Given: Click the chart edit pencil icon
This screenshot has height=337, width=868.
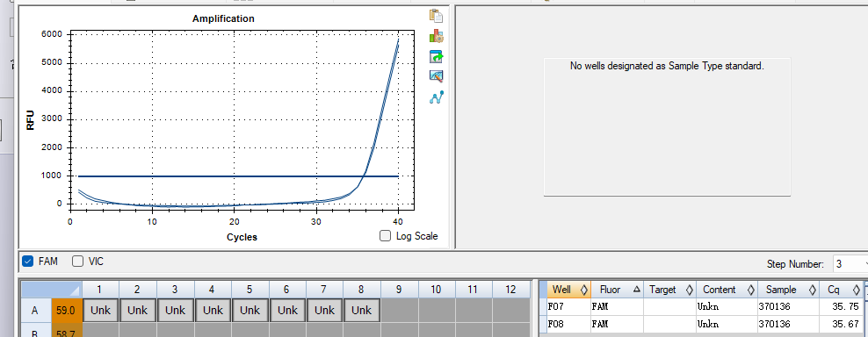Looking at the screenshot, I should click(x=437, y=76).
